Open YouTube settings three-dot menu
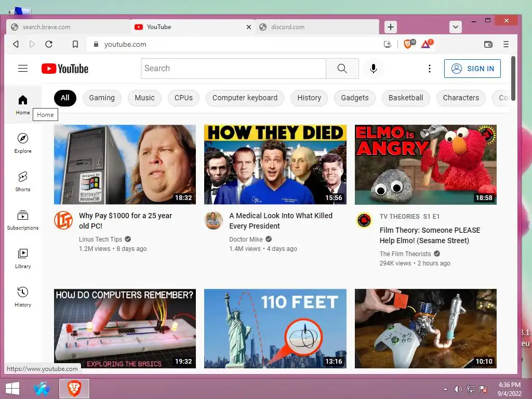The width and height of the screenshot is (532, 399). click(x=430, y=69)
